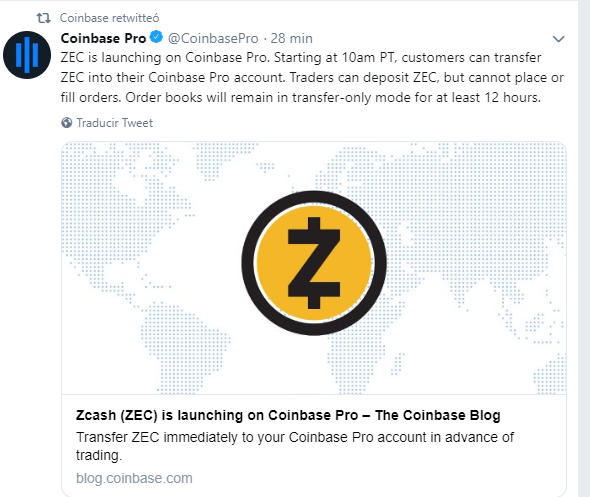Click the blue verified badge icon
The height and width of the screenshot is (497, 590).
[156, 37]
